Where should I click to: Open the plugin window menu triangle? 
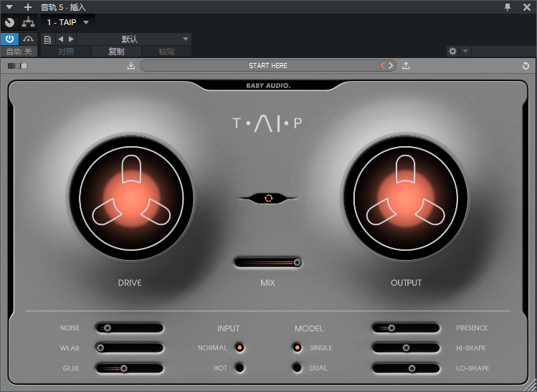(x=9, y=7)
